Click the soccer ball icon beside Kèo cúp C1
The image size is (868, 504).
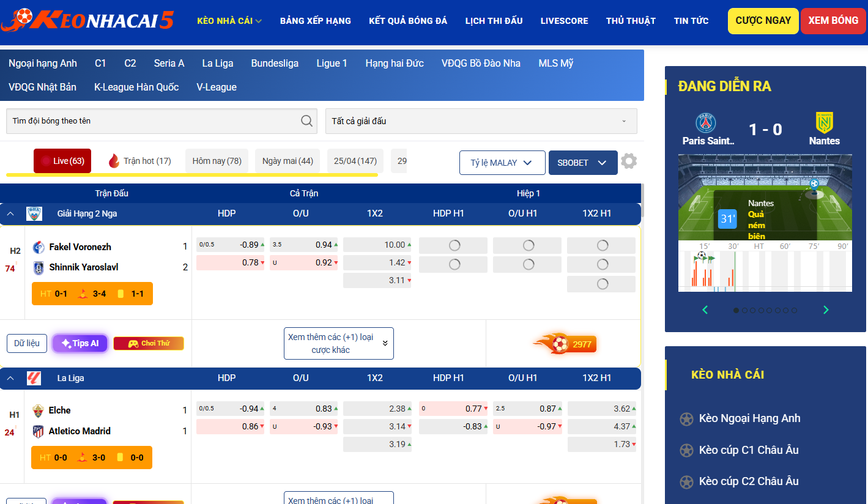[x=686, y=450]
